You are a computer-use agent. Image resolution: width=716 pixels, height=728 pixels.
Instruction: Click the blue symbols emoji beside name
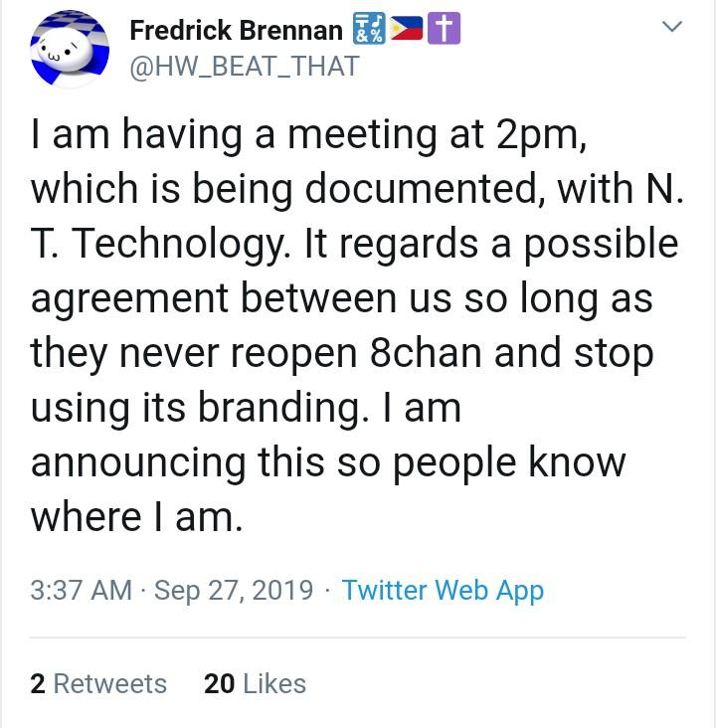pyautogui.click(x=367, y=31)
